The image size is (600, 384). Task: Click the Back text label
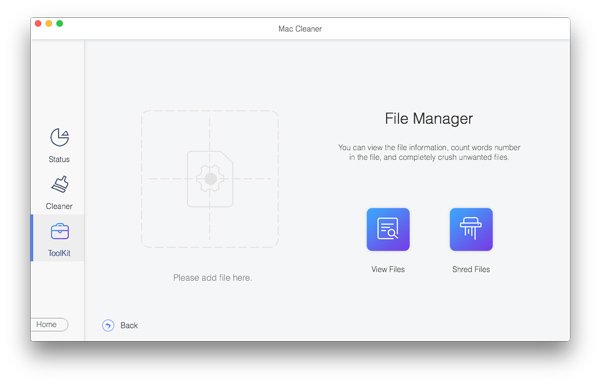coord(129,325)
